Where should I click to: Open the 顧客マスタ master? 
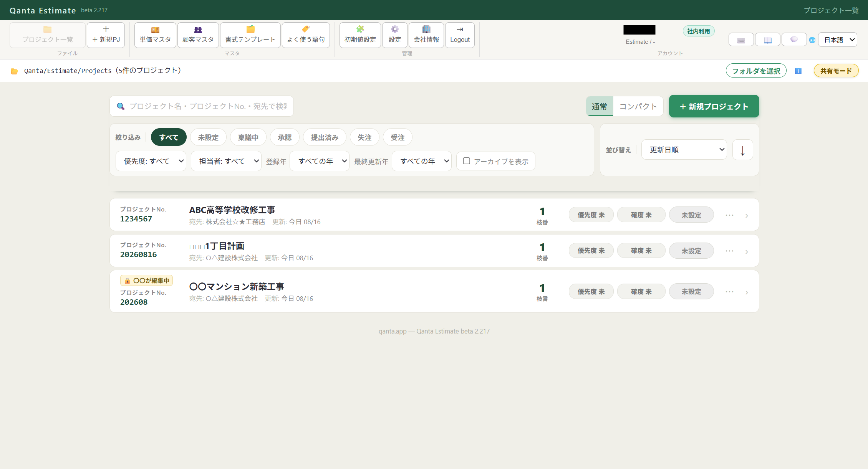coord(198,35)
